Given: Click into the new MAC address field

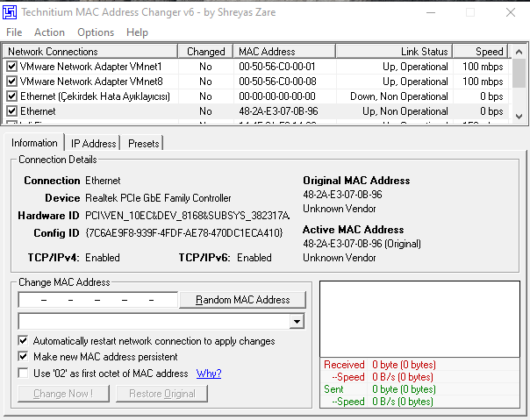Looking at the screenshot, I should 97,300.
